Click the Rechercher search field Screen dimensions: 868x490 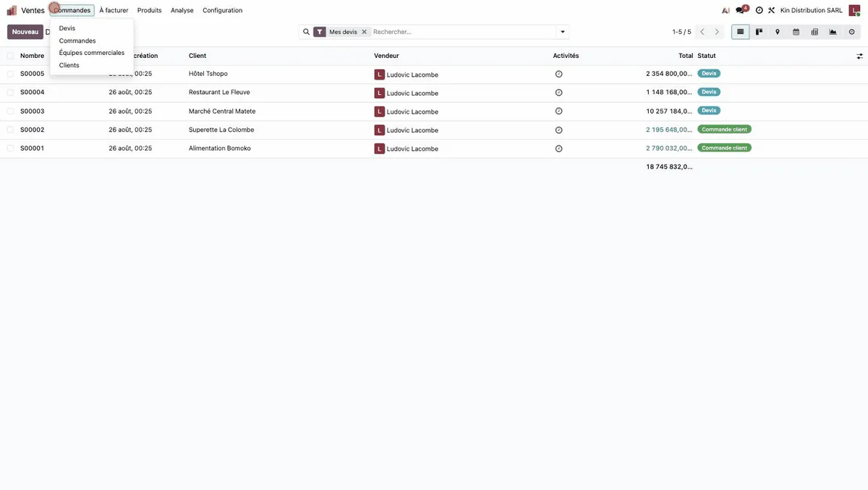coord(463,32)
